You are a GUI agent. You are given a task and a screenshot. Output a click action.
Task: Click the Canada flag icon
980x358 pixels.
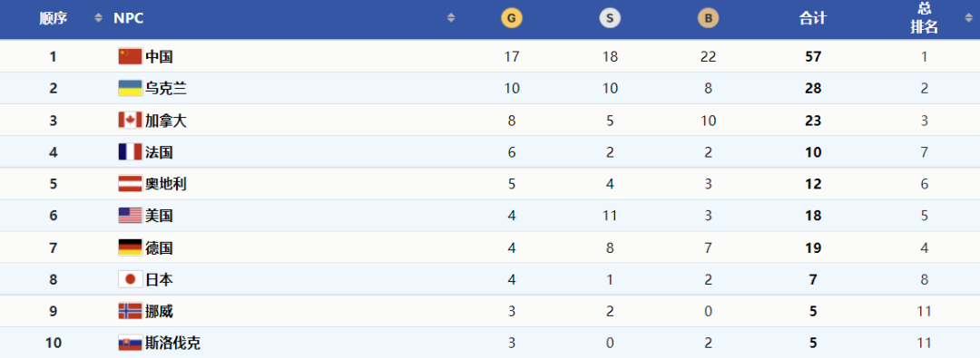pos(130,120)
